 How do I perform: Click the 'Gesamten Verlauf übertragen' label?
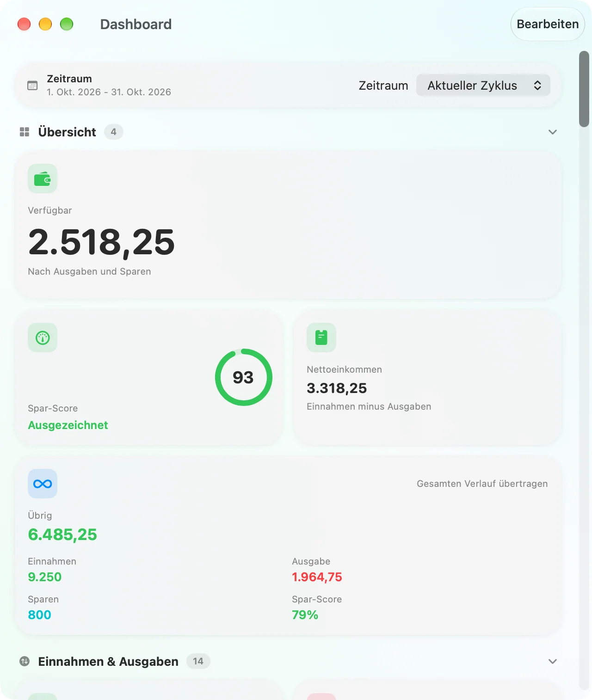click(482, 484)
